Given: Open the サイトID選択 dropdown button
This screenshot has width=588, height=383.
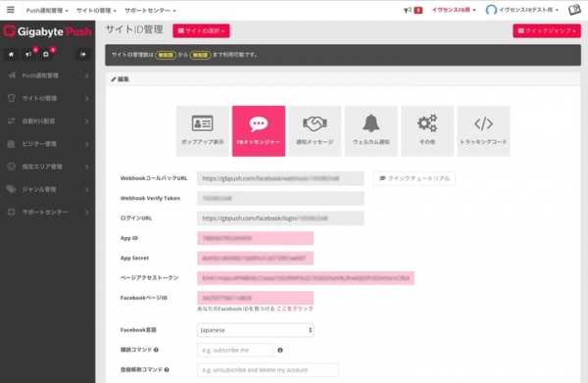Looking at the screenshot, I should [x=201, y=30].
